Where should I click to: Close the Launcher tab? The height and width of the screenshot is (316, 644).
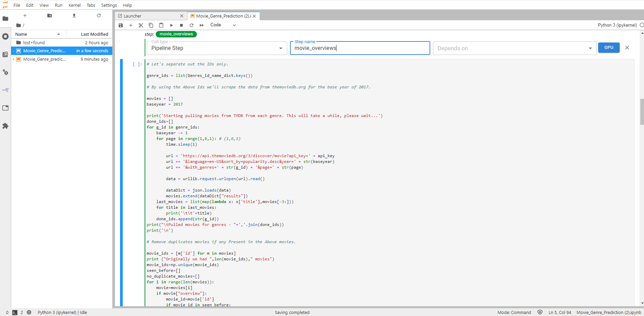182,16
